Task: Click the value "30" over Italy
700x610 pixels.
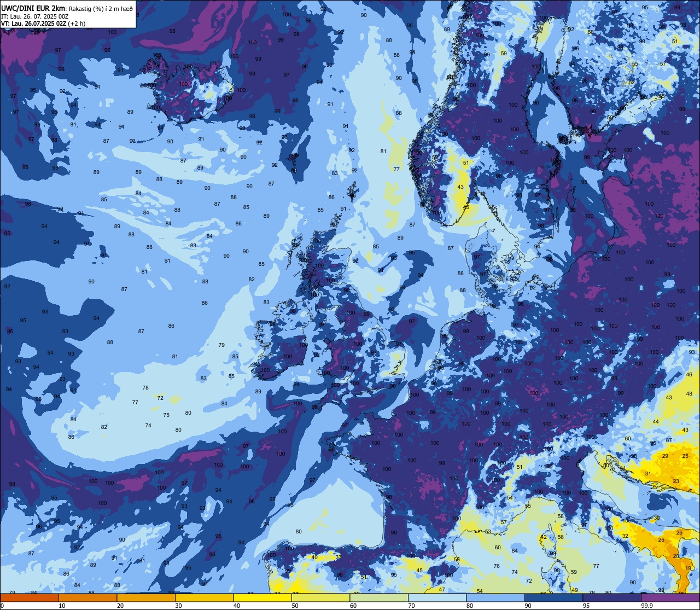Action: point(657,518)
